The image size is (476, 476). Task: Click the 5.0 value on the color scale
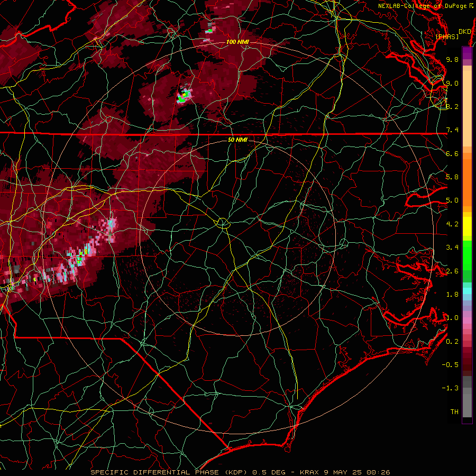(x=452, y=200)
